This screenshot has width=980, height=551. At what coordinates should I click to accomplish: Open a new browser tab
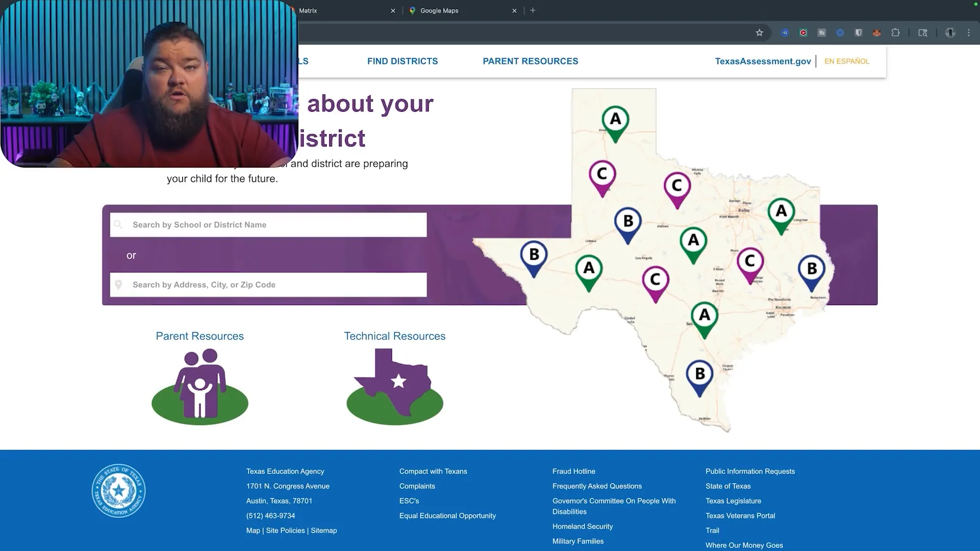(533, 10)
